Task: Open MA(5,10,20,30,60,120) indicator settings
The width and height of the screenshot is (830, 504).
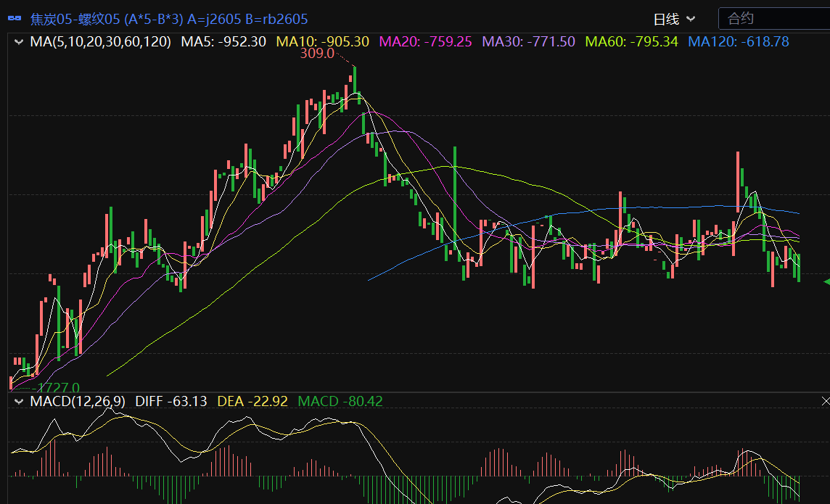Action: pyautogui.click(x=100, y=42)
